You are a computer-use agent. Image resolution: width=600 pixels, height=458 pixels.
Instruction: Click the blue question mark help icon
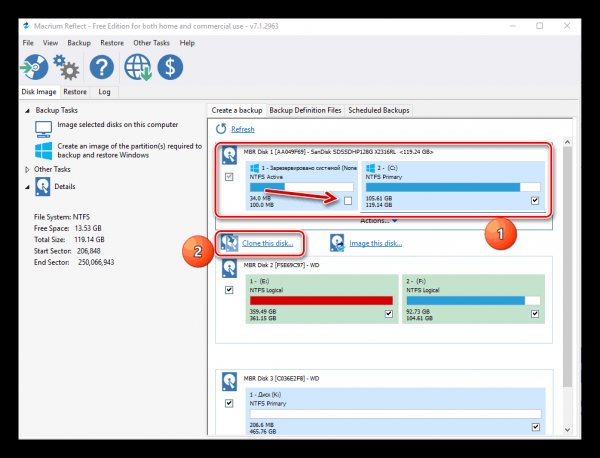pyautogui.click(x=102, y=67)
